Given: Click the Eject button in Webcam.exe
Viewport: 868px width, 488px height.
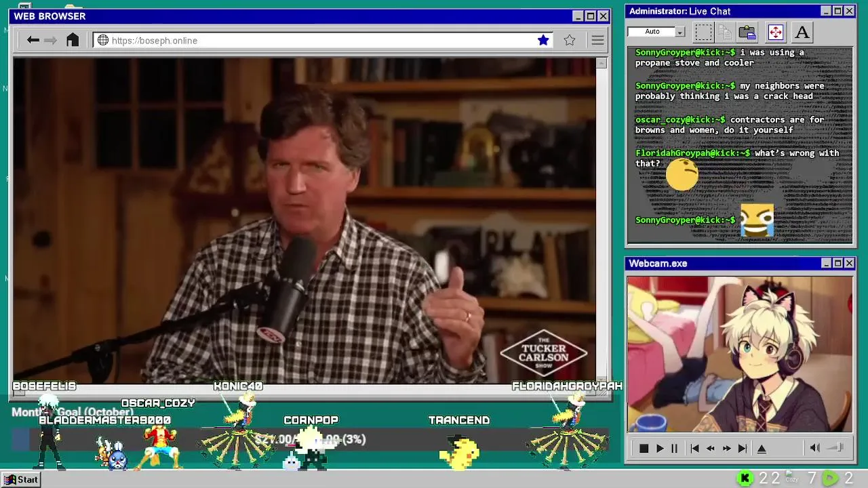Looking at the screenshot, I should point(762,448).
